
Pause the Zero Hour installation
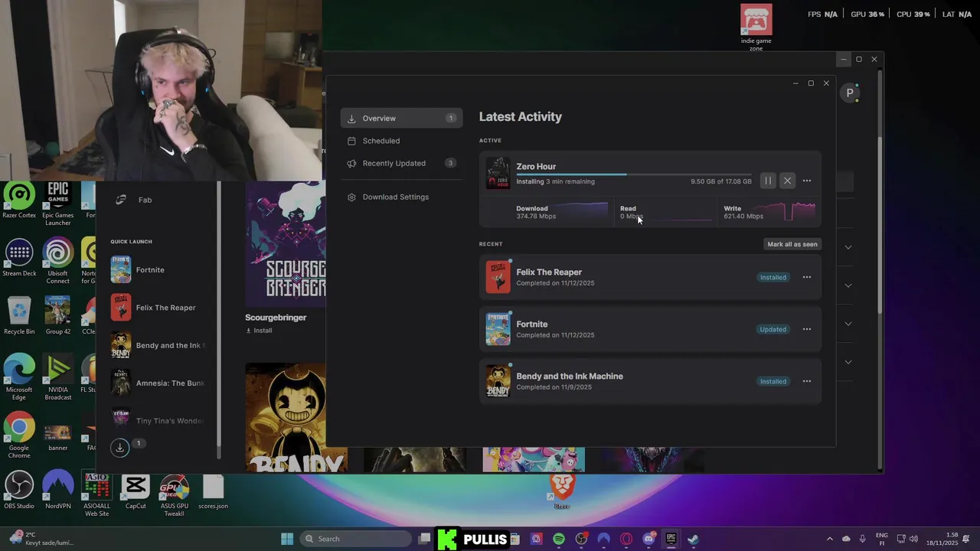pyautogui.click(x=768, y=181)
